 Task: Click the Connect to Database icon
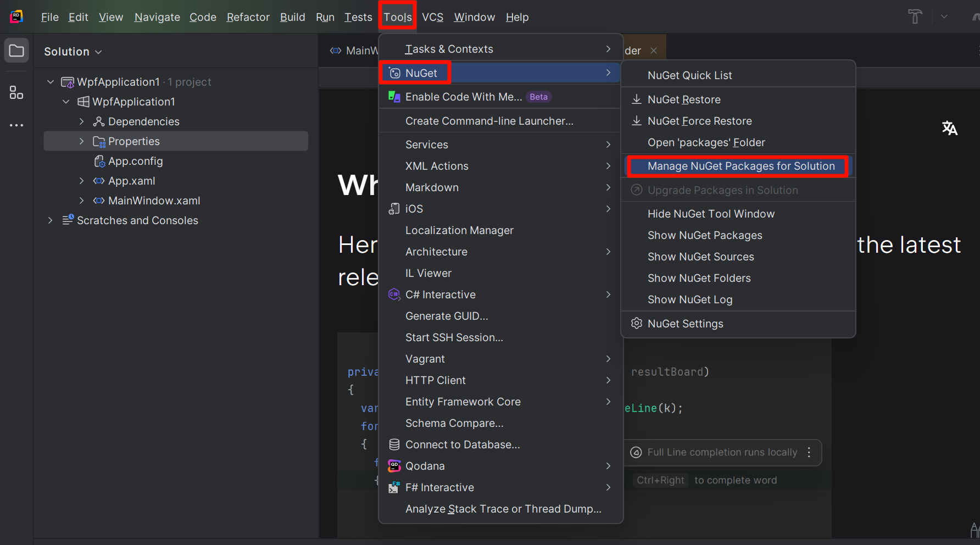click(394, 444)
